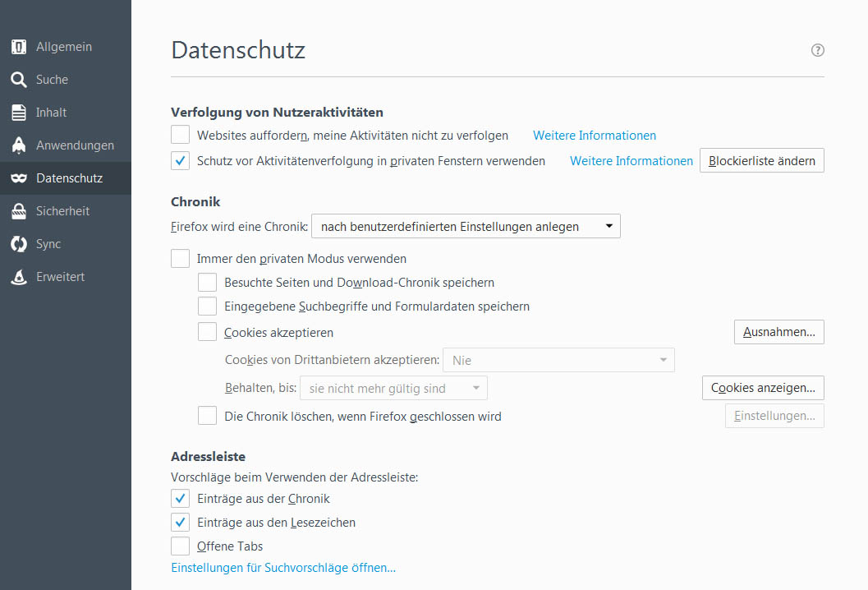Toggle 'Immer den privaten Modus verwenden' checkbox
The height and width of the screenshot is (590, 868).
pyautogui.click(x=181, y=258)
